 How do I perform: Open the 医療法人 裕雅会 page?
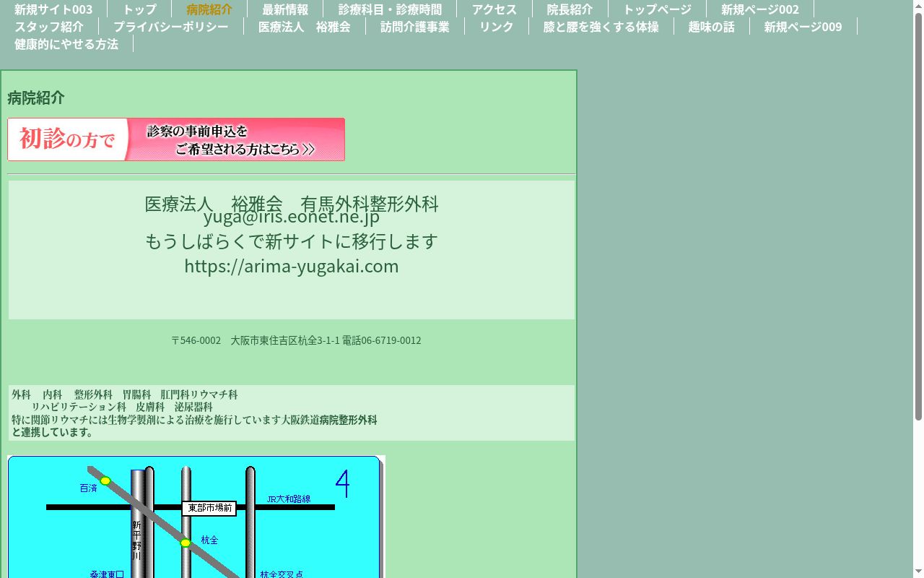coord(305,27)
